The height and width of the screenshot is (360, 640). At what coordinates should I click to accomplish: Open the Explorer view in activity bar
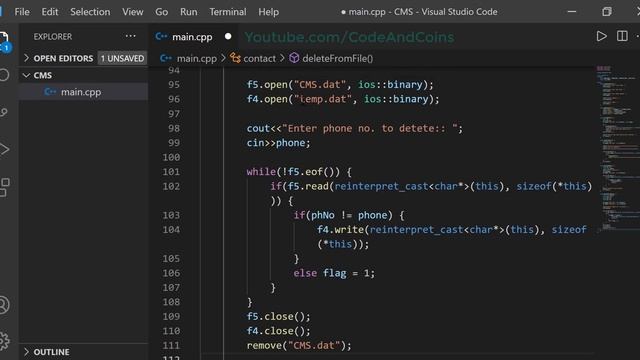[4, 41]
